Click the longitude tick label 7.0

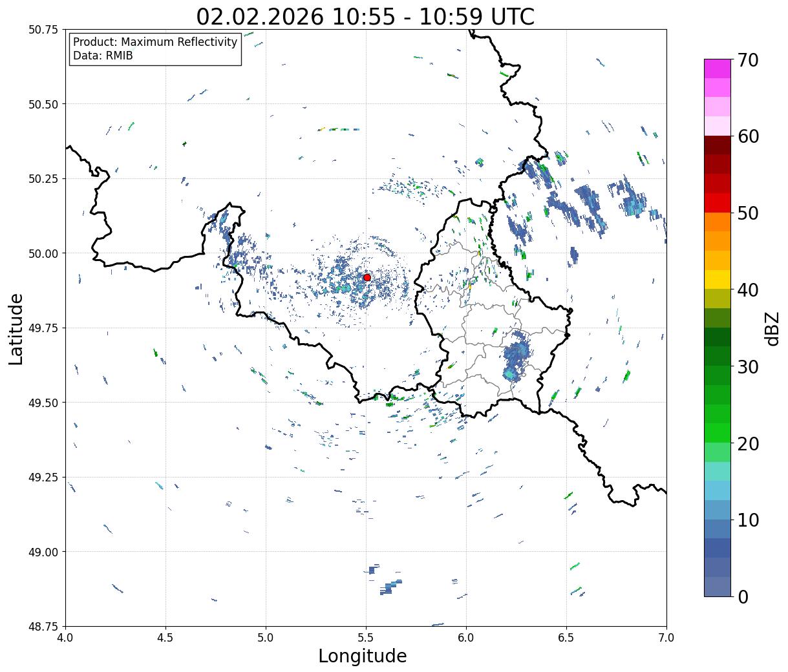(x=666, y=638)
